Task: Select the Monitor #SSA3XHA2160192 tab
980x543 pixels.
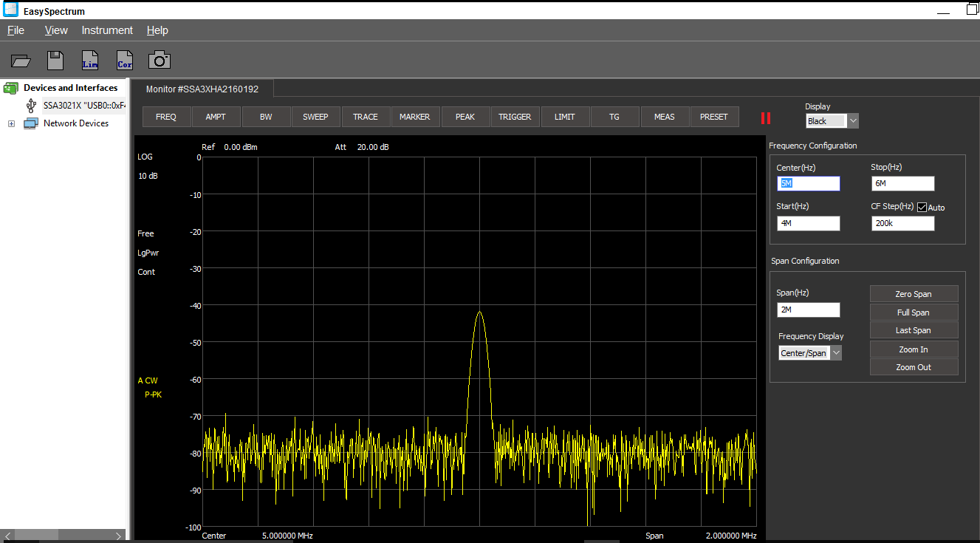Action: pos(202,89)
